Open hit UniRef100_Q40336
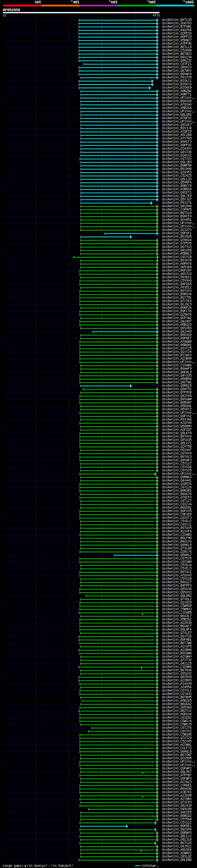The height and width of the screenshot is (868, 197). (x=177, y=152)
